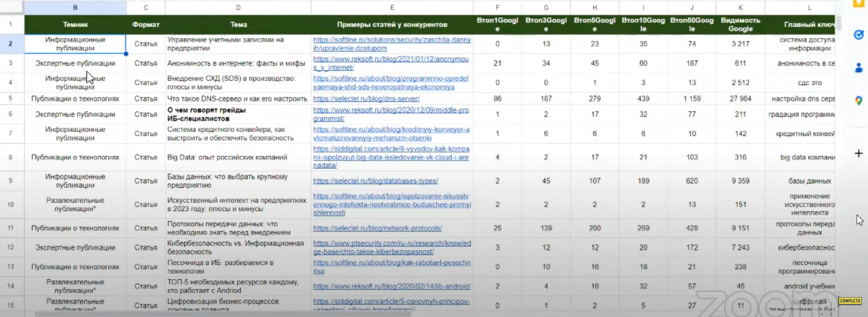Click the vertical scrollbar thumb of the sheet
868x317 pixels.
(x=839, y=24)
